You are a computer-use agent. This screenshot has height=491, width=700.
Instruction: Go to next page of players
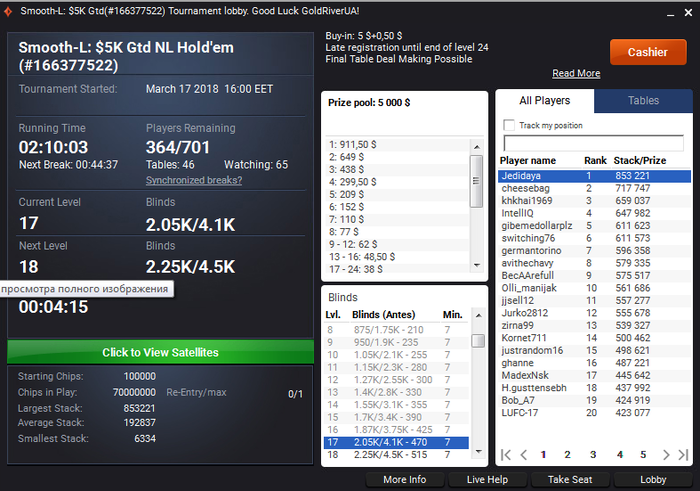point(666,454)
